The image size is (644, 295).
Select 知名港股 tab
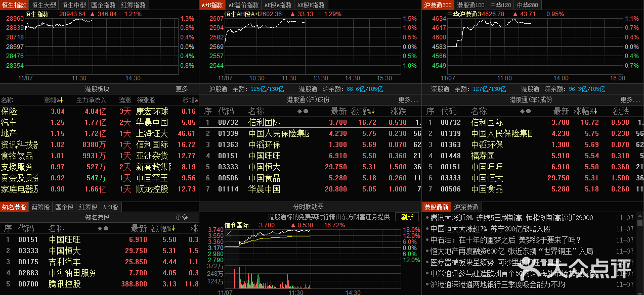(x=14, y=207)
